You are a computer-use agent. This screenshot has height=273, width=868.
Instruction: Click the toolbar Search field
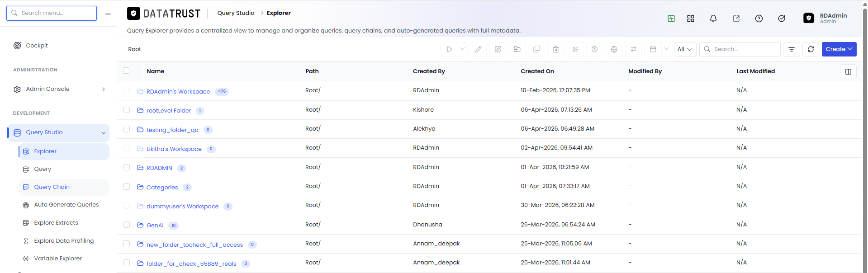pos(740,49)
